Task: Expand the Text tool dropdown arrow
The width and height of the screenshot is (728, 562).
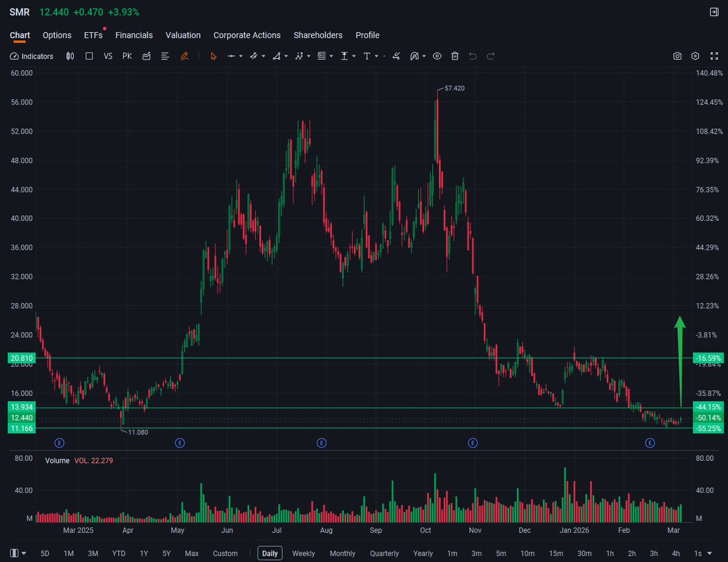Action: pos(376,56)
